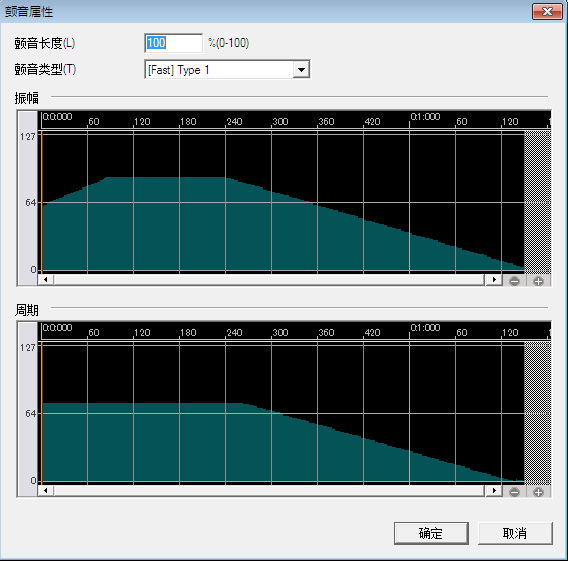
Task: Click right scroll arrow of amplitude graph
Action: tap(494, 280)
